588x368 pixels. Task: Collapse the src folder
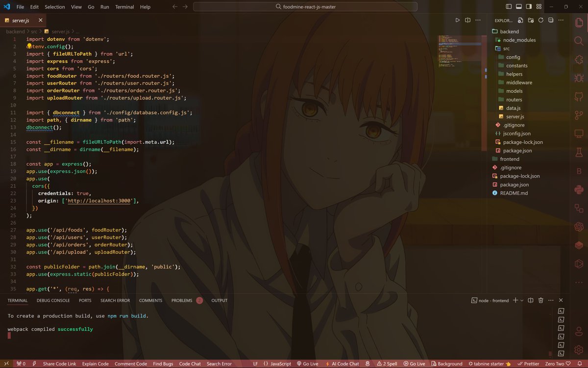[x=506, y=49]
